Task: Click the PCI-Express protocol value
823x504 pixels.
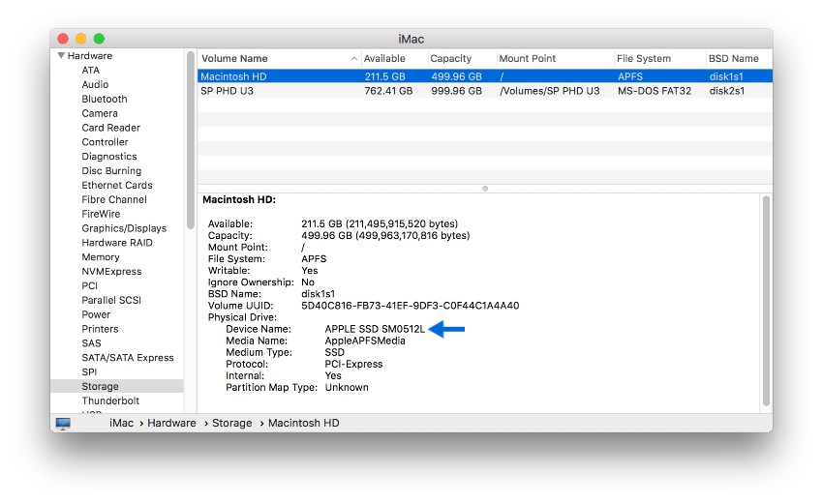Action: tap(353, 364)
